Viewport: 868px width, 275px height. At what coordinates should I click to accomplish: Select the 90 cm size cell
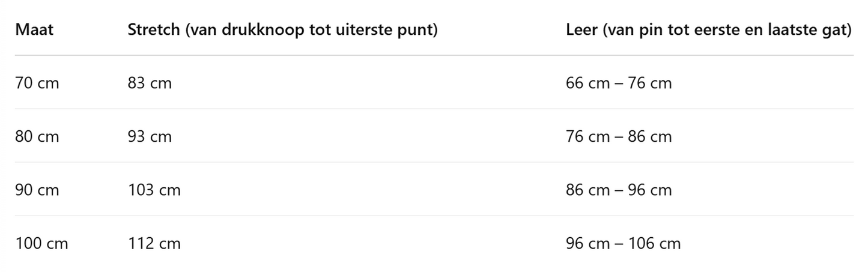coord(37,190)
